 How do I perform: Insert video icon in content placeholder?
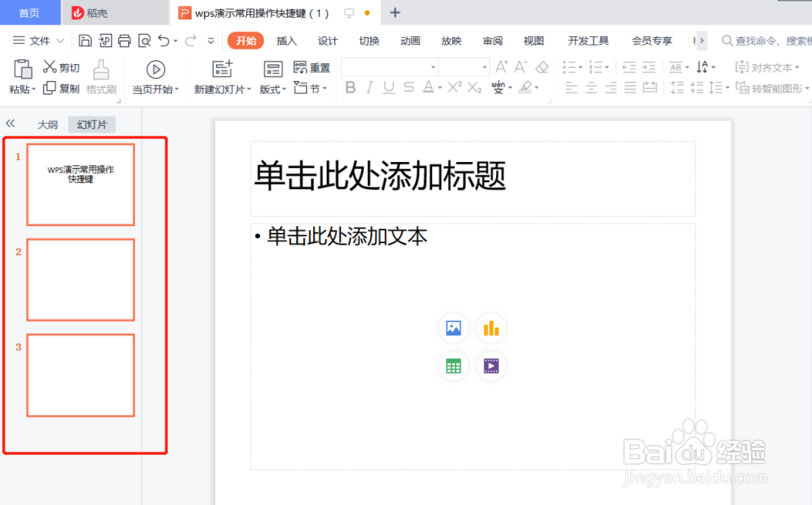pyautogui.click(x=491, y=367)
